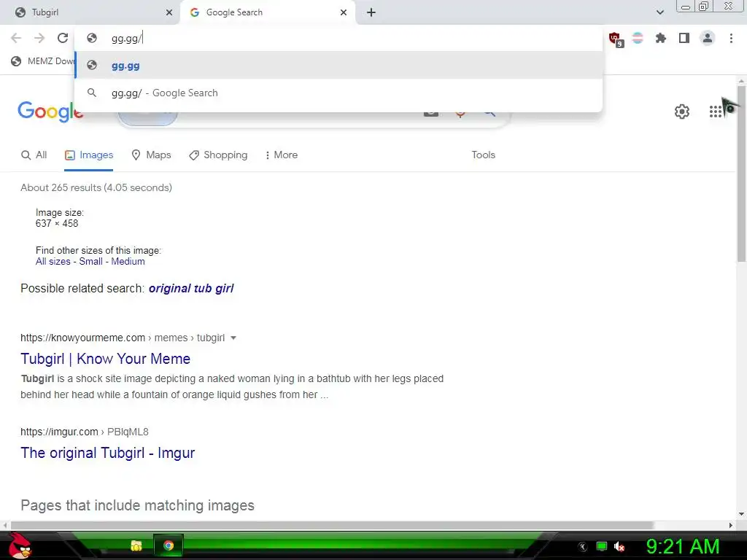Click the vertical scrollbar thumb

click(x=741, y=174)
